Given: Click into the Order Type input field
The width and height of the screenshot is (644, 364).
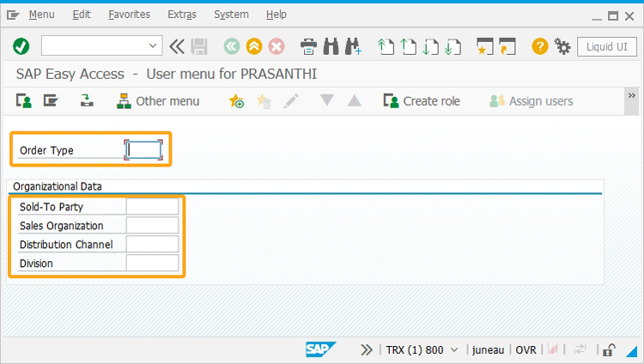Looking at the screenshot, I should (143, 150).
